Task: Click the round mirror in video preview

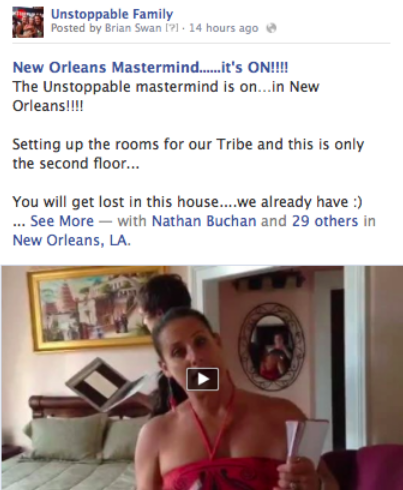Action: click(273, 347)
